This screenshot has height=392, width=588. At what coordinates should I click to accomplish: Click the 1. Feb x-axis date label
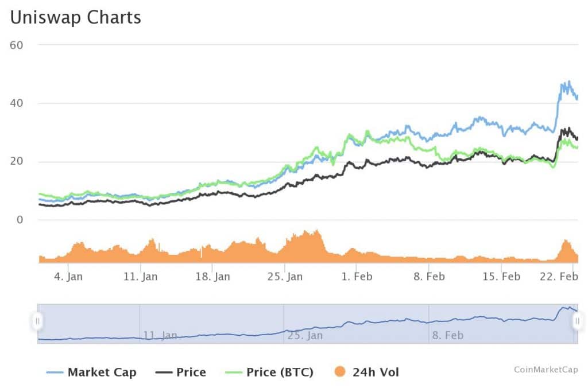tap(357, 277)
